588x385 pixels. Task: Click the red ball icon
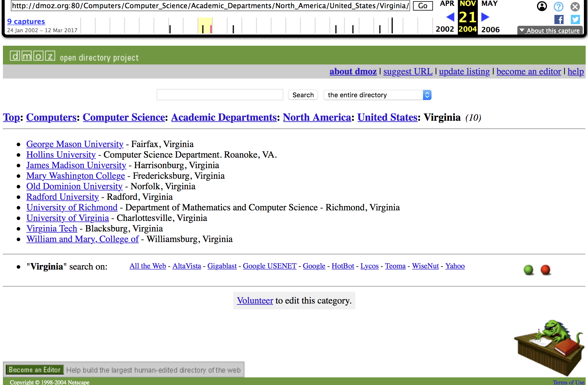[545, 270]
